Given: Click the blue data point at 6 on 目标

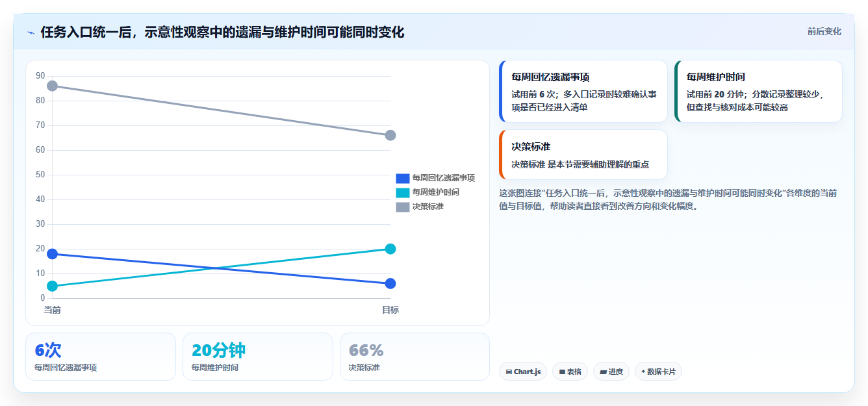Looking at the screenshot, I should (390, 283).
